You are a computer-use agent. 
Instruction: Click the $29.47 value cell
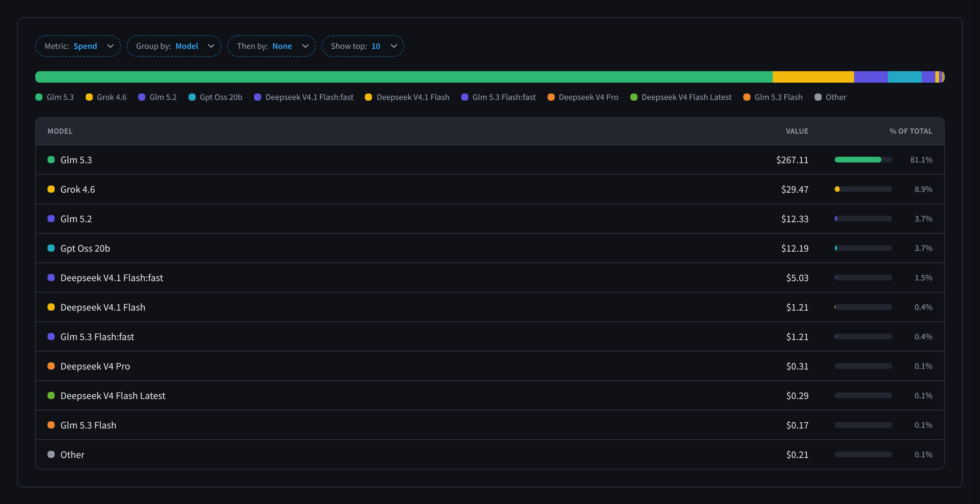pyautogui.click(x=795, y=189)
